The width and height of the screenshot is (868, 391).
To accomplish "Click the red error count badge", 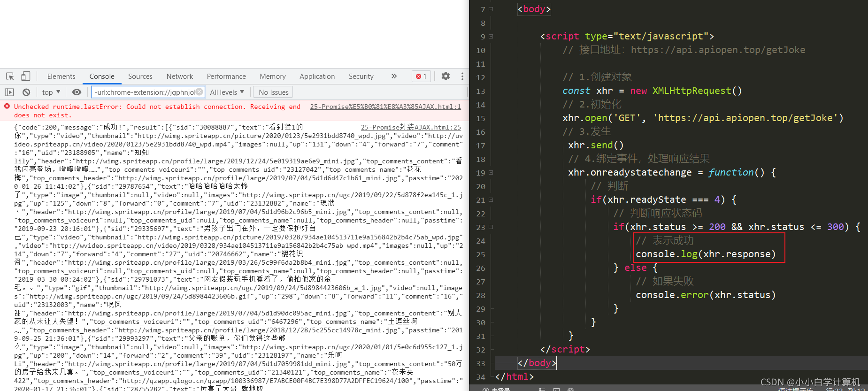I will tap(421, 77).
